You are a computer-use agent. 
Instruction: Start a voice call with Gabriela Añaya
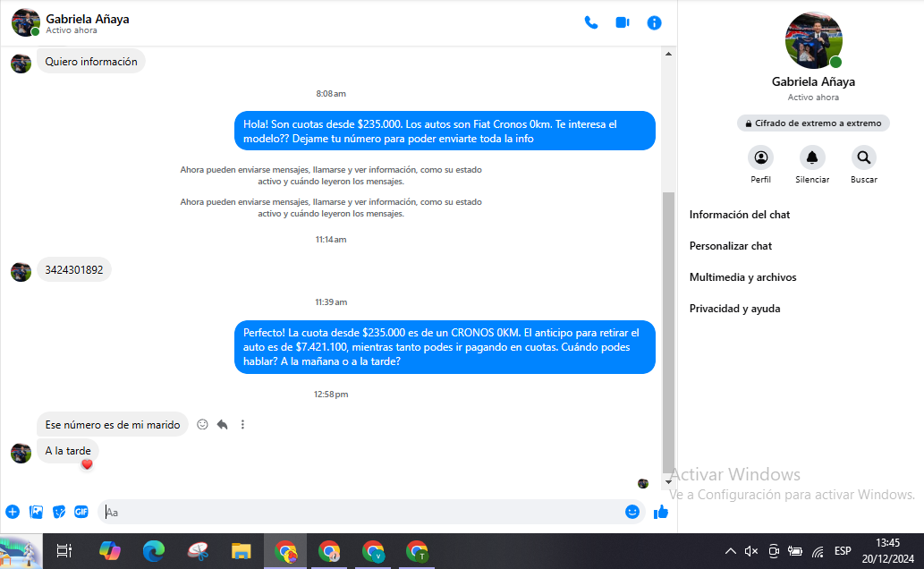coord(591,23)
